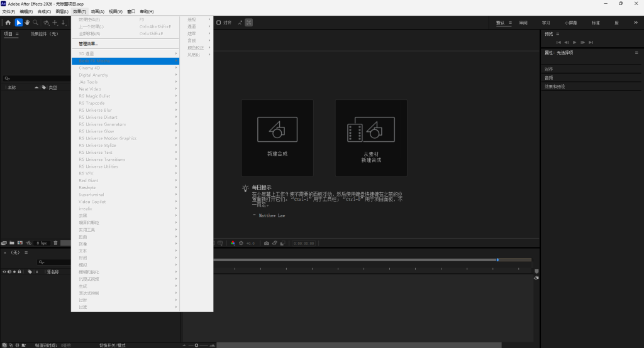Click the timeline zoom slider knob
Screen dimensions: 644x348
pyautogui.click(x=196, y=345)
